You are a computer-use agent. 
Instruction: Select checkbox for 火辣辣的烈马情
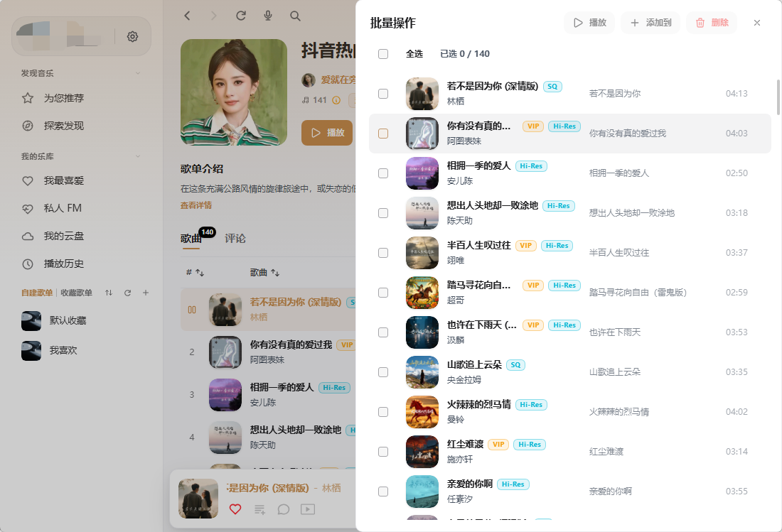coord(383,412)
